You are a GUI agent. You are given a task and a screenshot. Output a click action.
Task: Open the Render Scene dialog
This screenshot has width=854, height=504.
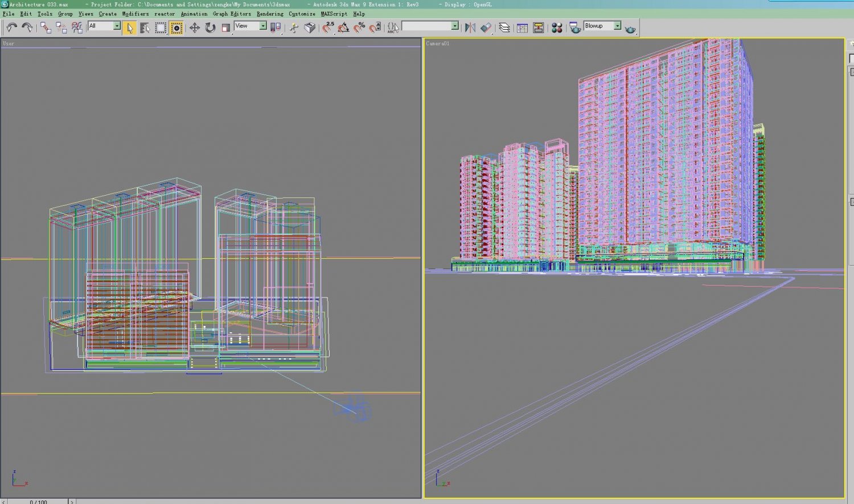(x=575, y=26)
